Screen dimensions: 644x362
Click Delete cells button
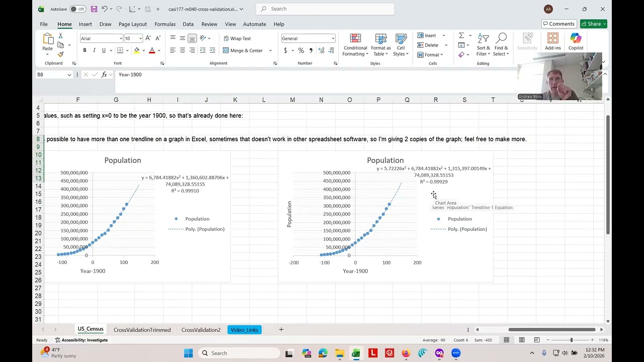point(428,45)
